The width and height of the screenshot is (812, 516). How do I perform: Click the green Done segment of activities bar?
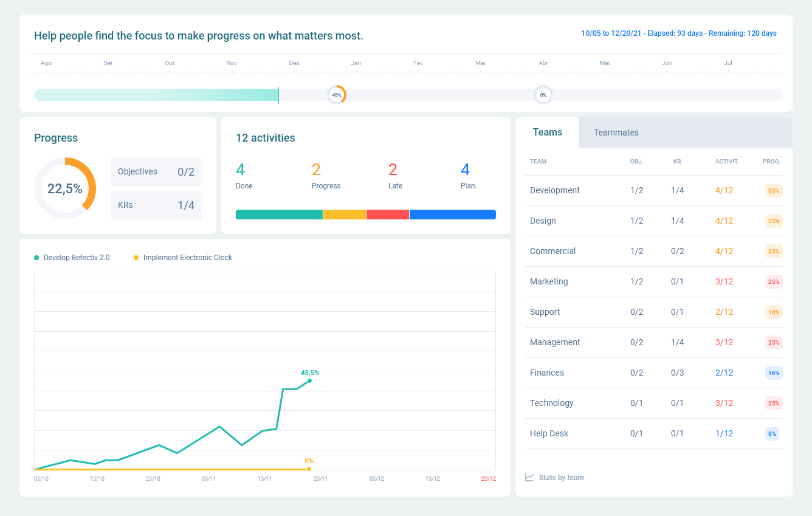pos(279,215)
